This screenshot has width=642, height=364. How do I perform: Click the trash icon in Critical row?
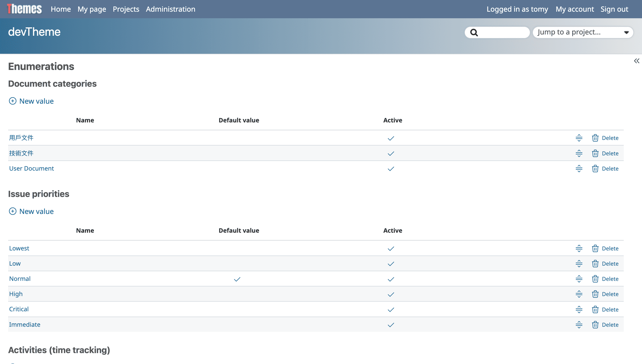tap(595, 310)
